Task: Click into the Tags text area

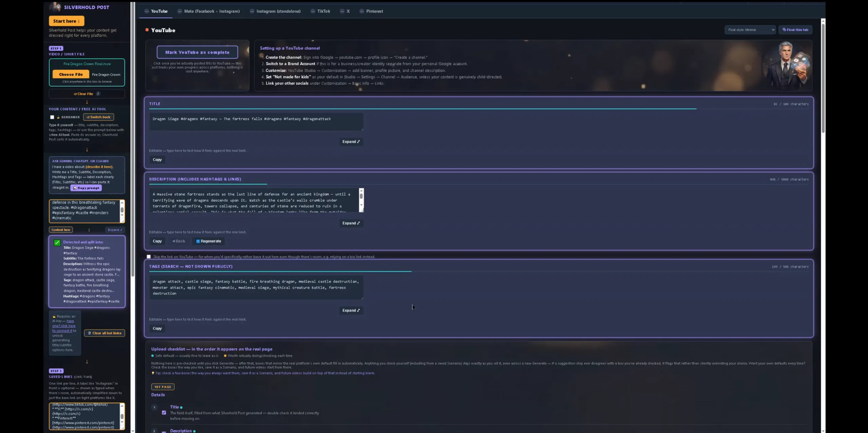Action: [256, 288]
